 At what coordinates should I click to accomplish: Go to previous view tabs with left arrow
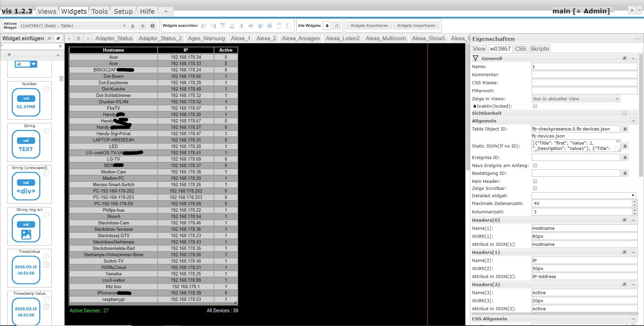coord(69,39)
